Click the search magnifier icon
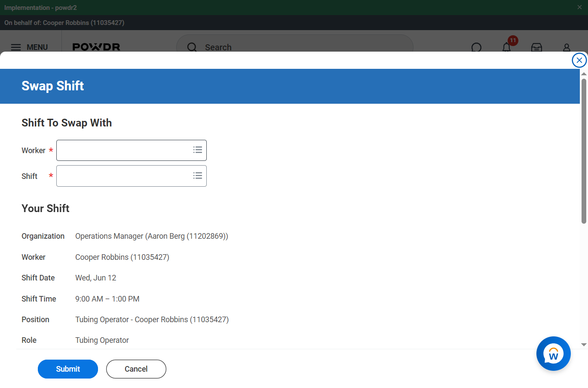This screenshot has width=588, height=388. (x=192, y=47)
